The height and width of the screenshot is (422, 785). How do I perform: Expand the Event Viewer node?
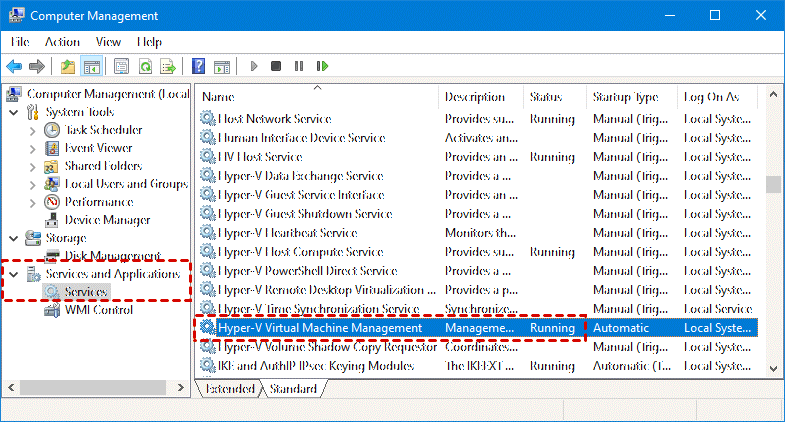33,149
